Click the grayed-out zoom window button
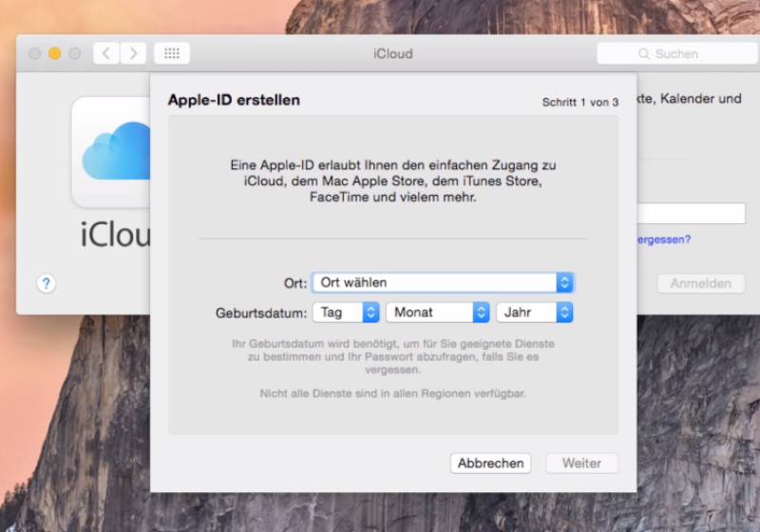Screen dimensions: 760x532 (x=74, y=53)
